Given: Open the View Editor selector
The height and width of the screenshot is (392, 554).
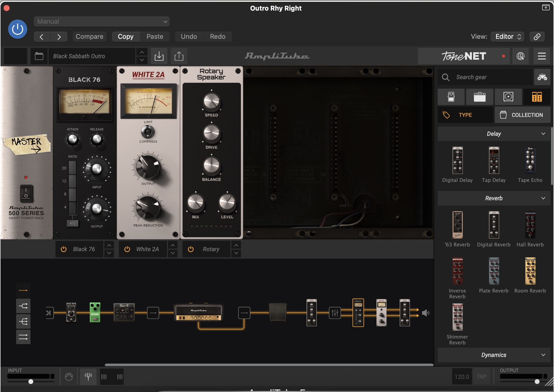Looking at the screenshot, I should tap(507, 37).
